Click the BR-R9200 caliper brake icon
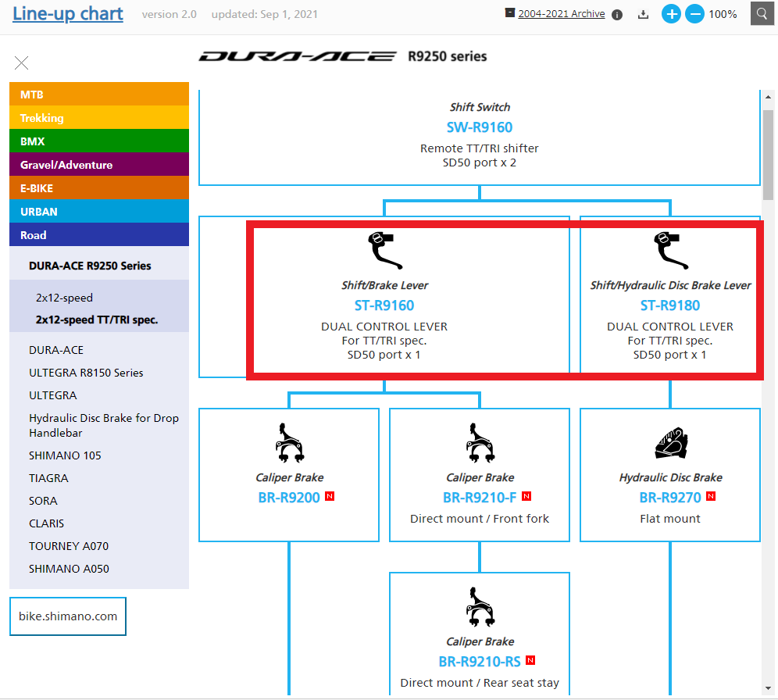This screenshot has height=700, width=778. (289, 442)
